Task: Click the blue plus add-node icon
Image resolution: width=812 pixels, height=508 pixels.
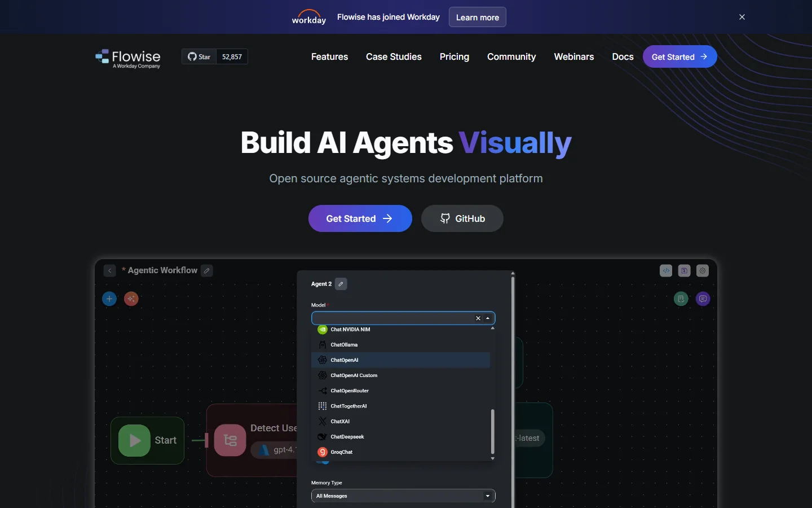Action: click(109, 299)
